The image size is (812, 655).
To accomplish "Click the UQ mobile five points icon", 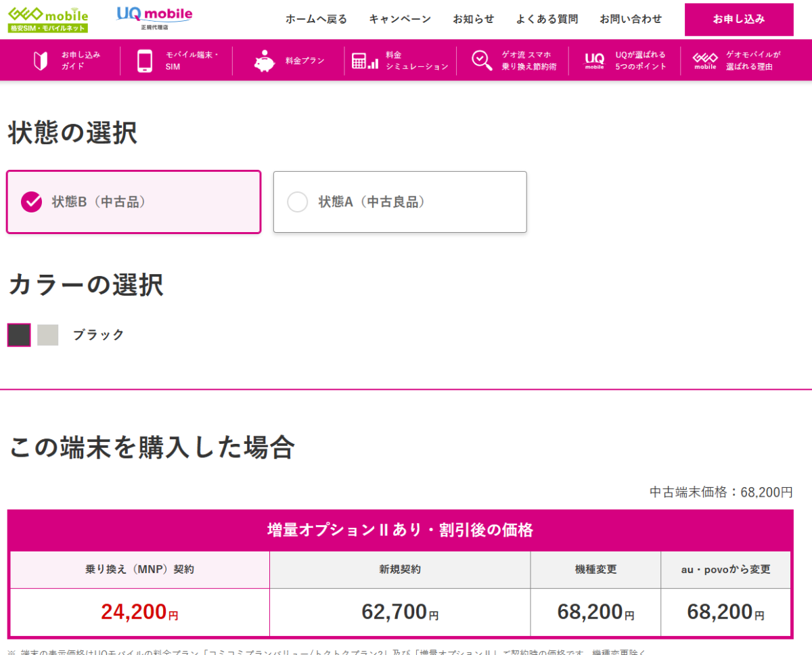I will (x=594, y=61).
